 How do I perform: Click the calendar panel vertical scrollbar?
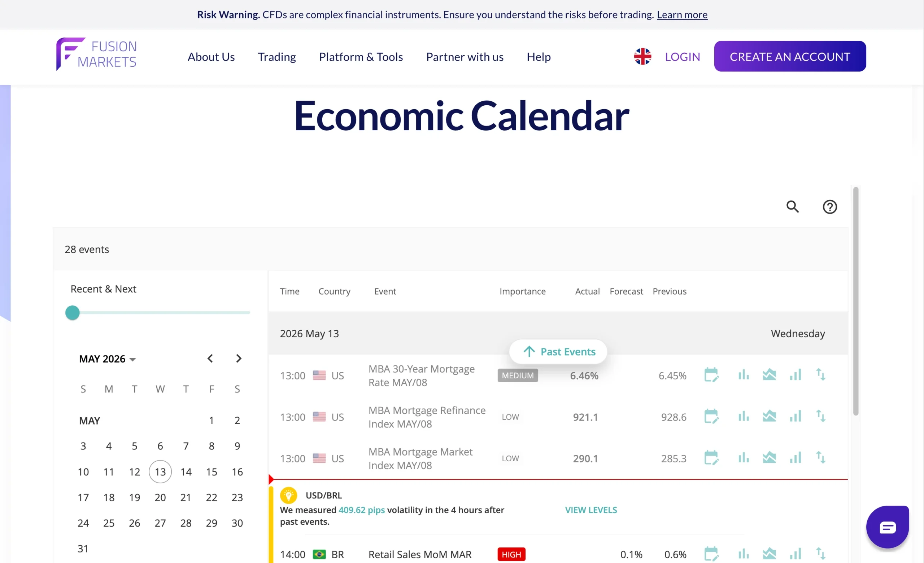855,301
